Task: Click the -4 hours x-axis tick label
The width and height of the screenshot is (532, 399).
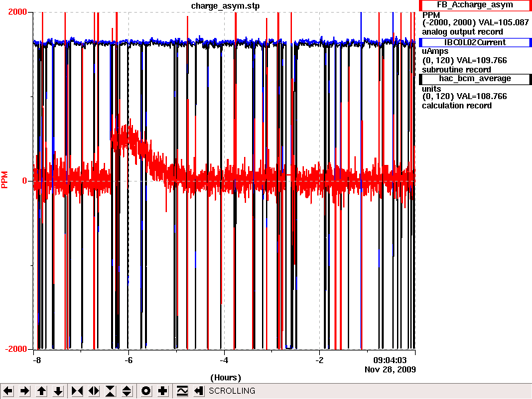Action: [223, 360]
